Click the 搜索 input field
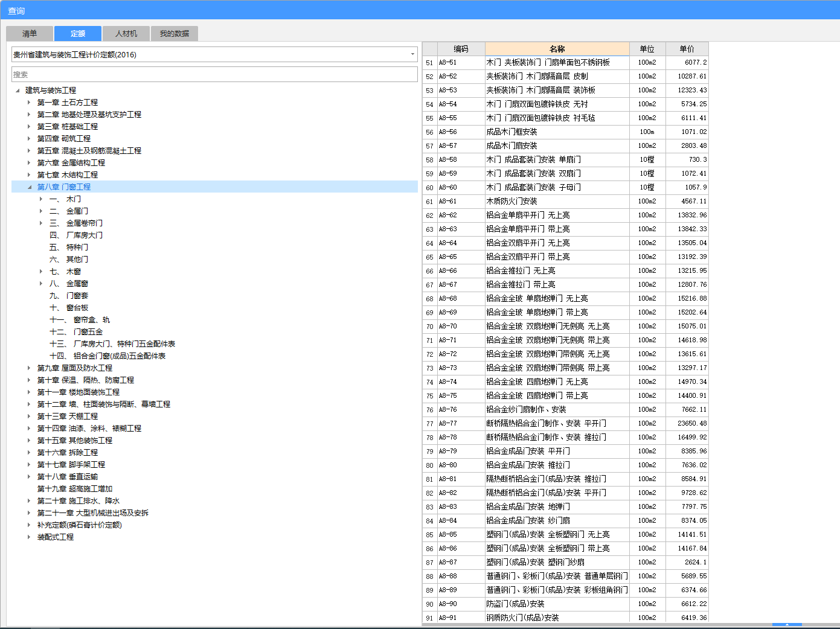The width and height of the screenshot is (840, 629). [214, 74]
